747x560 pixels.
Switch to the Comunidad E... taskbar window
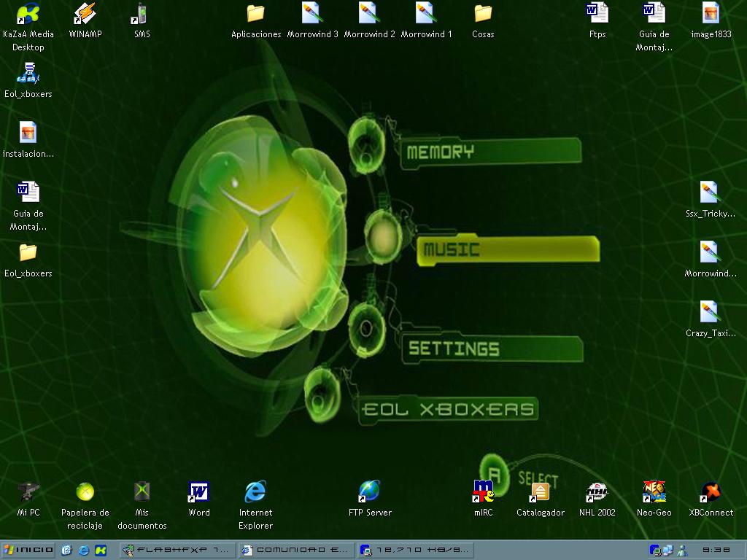[x=295, y=550]
